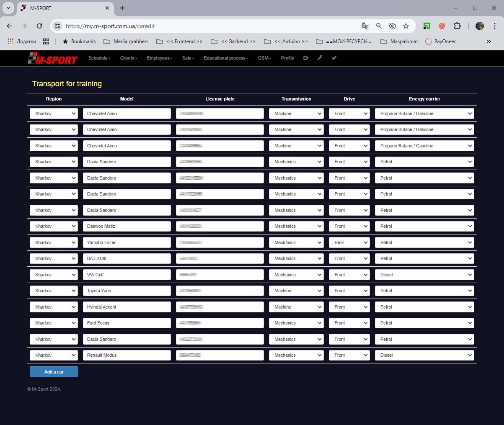504x425 pixels.
Task: Click the Ford Focus model field
Action: (x=127, y=323)
